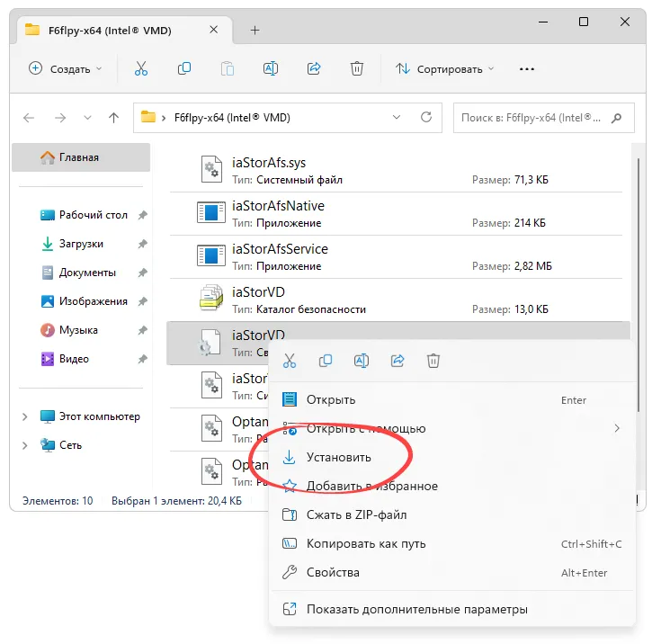Expand the Открыть с помощью submenu arrow
Screen dimensions: 661x644
pos(617,428)
